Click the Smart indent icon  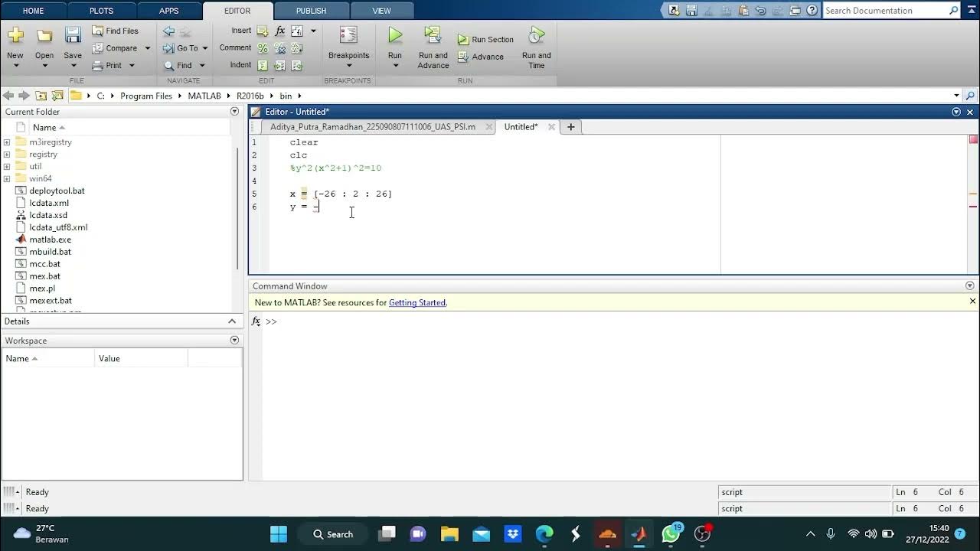coord(263,66)
